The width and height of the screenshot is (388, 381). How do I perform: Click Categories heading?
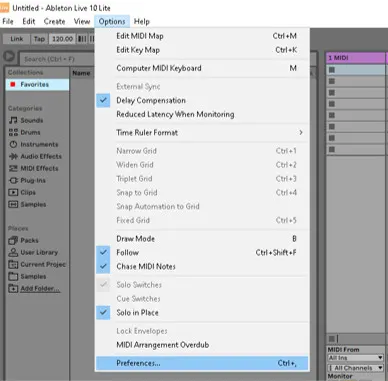pyautogui.click(x=25, y=109)
